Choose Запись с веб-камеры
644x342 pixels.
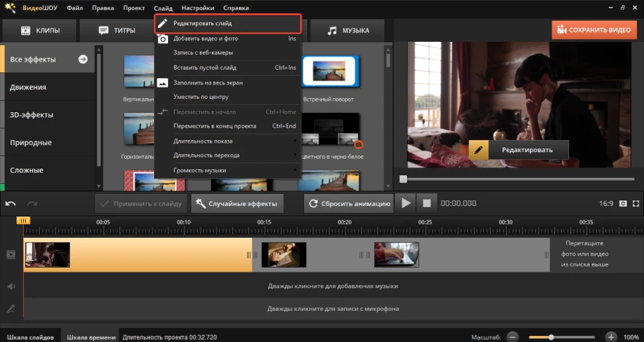coord(228,52)
